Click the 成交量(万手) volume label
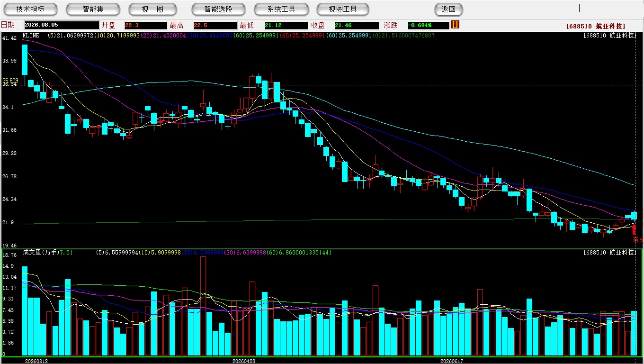 (x=41, y=253)
